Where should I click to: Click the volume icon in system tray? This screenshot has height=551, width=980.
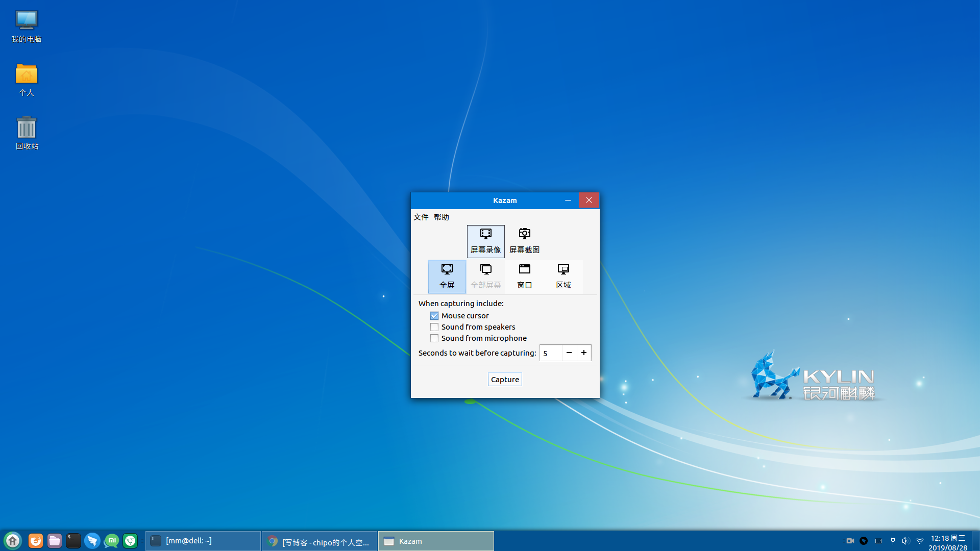click(x=905, y=541)
